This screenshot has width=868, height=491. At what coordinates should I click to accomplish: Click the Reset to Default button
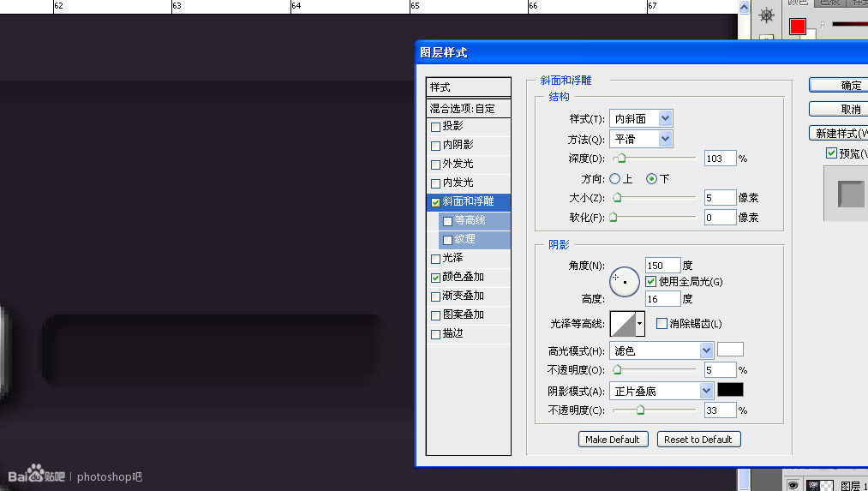pyautogui.click(x=698, y=440)
